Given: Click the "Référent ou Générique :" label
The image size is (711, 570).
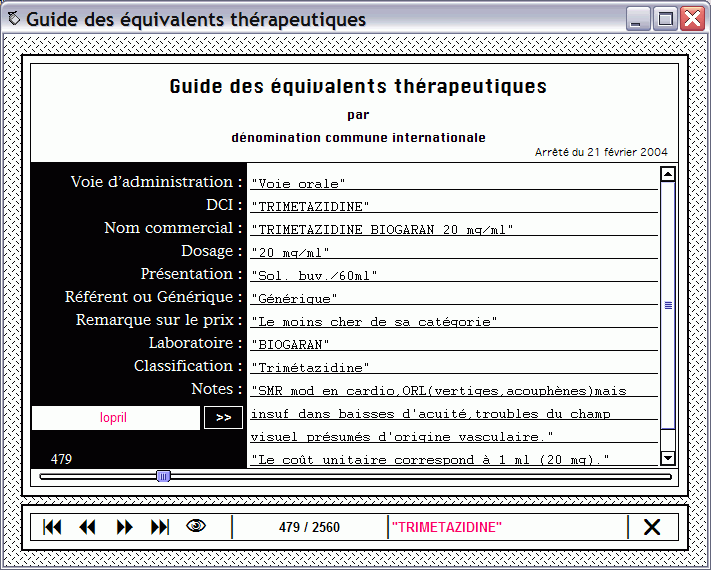Looking at the screenshot, I should [x=154, y=297].
